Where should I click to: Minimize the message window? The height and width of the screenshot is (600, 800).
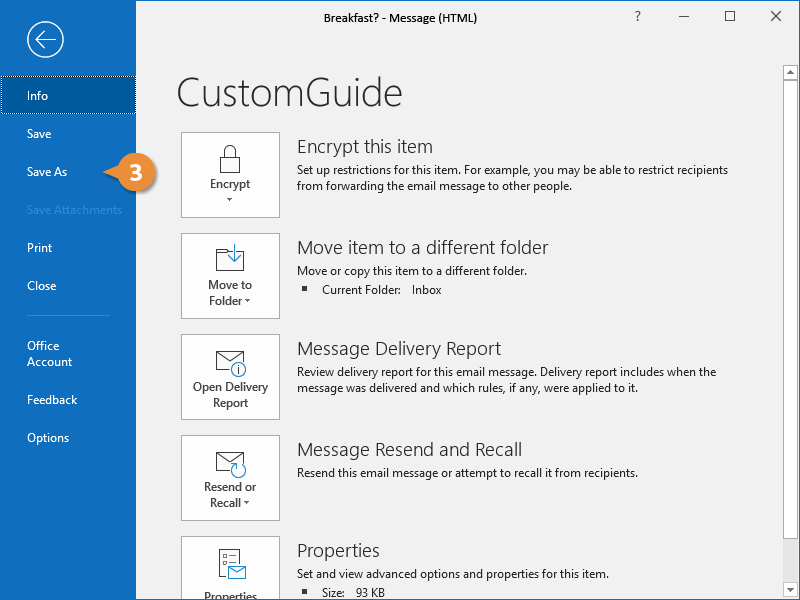(x=684, y=16)
